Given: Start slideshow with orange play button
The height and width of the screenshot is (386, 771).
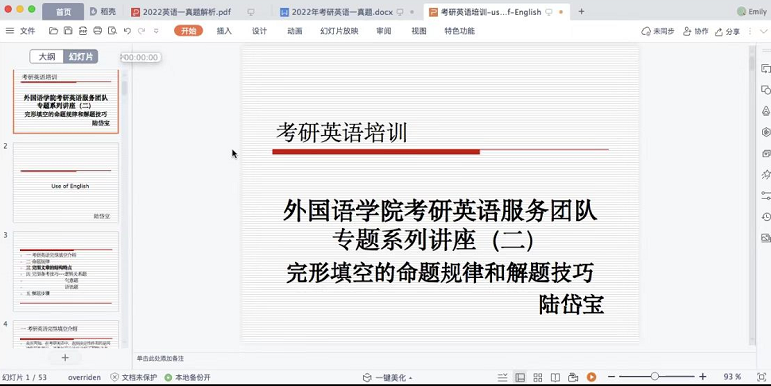Looking at the screenshot, I should pyautogui.click(x=592, y=377).
